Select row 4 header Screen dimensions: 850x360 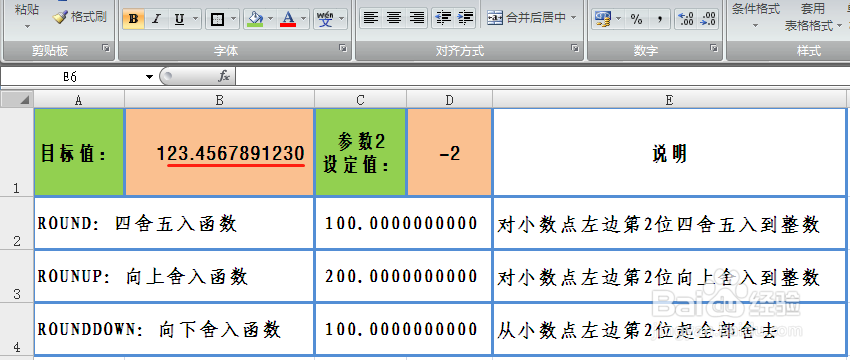pyautogui.click(x=17, y=329)
